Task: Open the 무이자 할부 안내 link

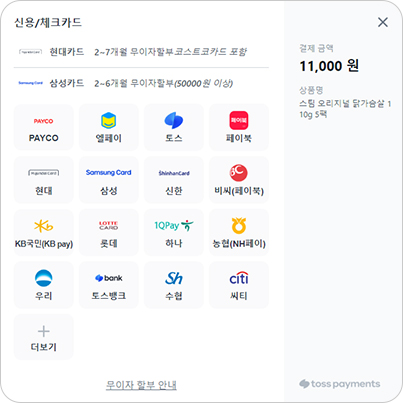Action: (141, 385)
